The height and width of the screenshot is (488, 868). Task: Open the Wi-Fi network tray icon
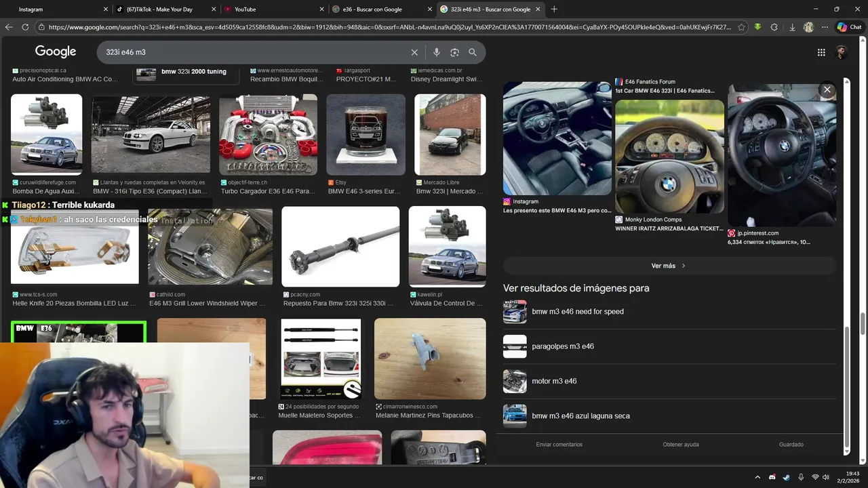815,477
